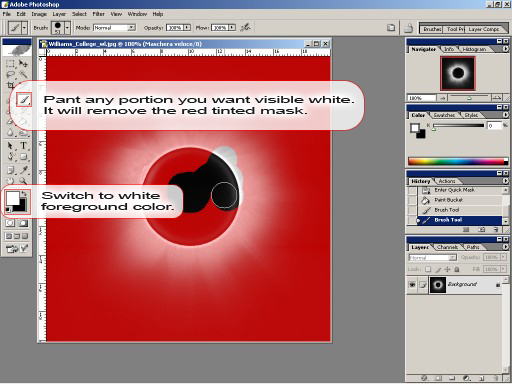Click the foreground color swatch in toolbox
Screen dimensions: 512x384
click(x=13, y=198)
